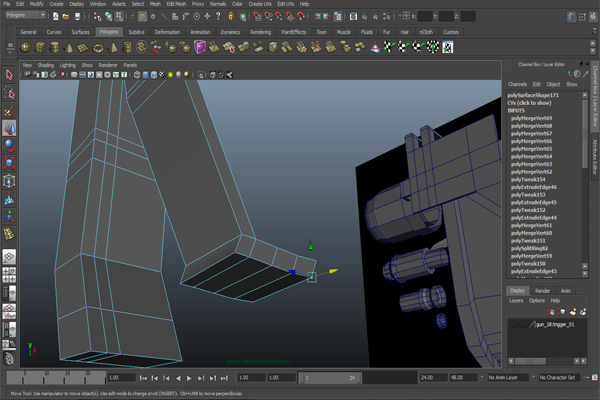Click the help question mark icon
This screenshot has width=600, height=400.
coord(218,16)
